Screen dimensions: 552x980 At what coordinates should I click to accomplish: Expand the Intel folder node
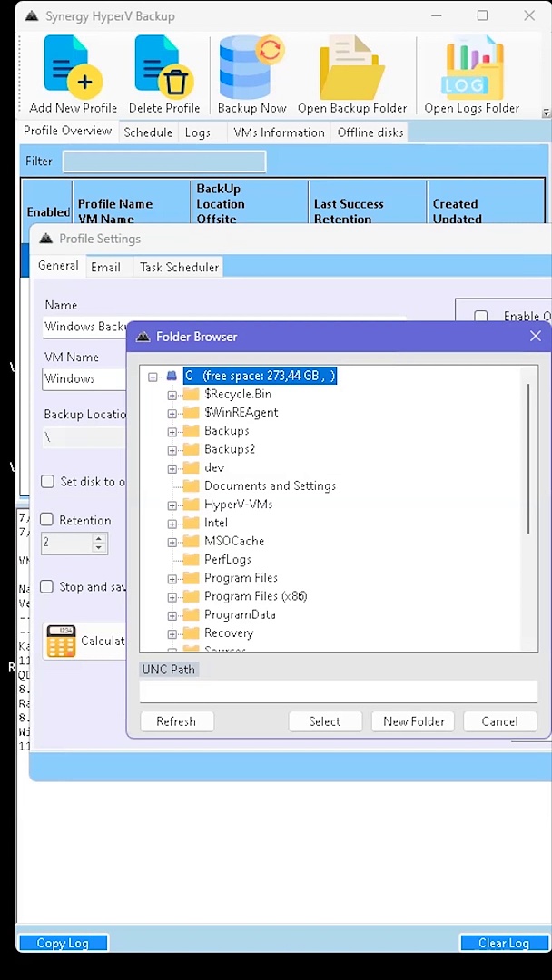click(x=172, y=524)
